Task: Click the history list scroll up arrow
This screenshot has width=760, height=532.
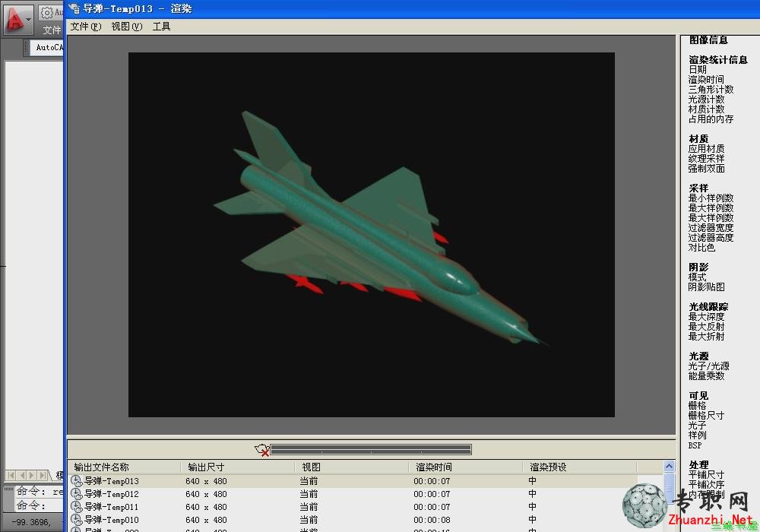Action: coord(669,467)
